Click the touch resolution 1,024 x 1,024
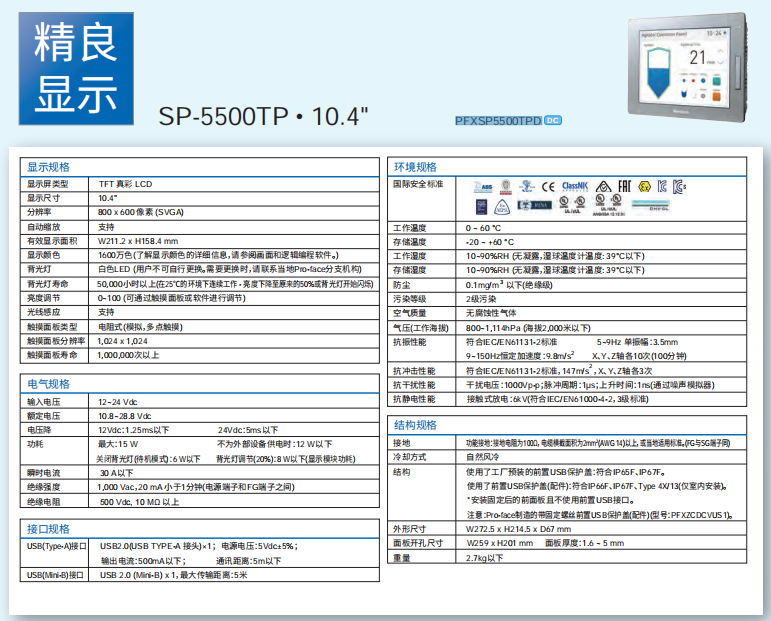This screenshot has height=621, width=771. click(x=122, y=341)
